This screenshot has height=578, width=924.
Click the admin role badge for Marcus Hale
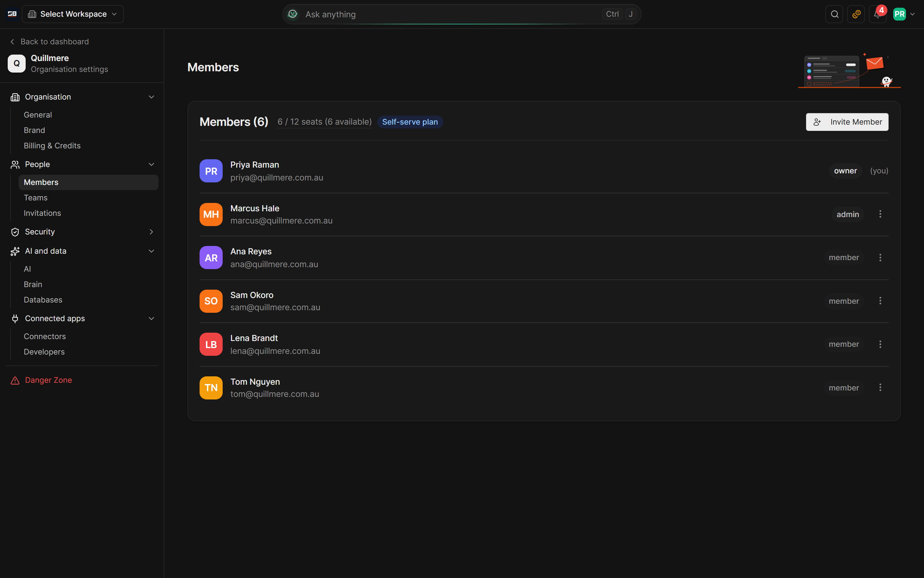848,215
